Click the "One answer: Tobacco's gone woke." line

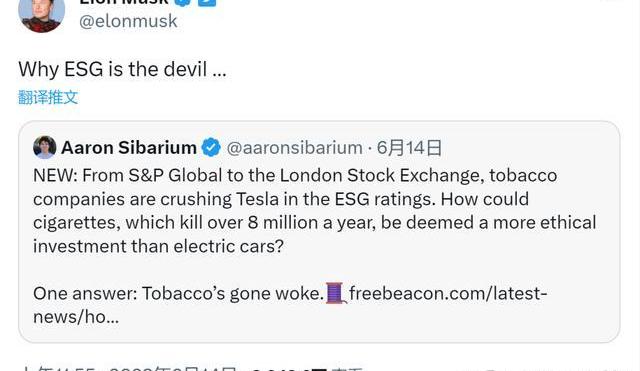point(178,293)
